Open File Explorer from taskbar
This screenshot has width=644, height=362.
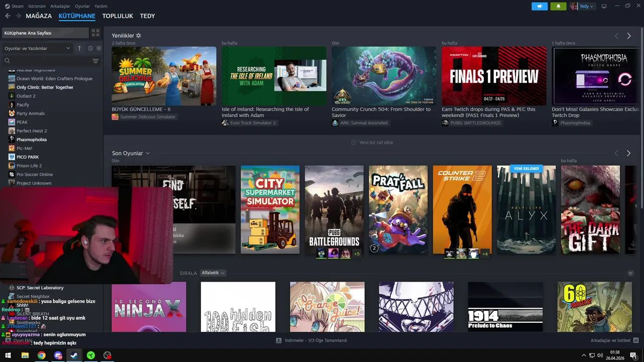[x=25, y=355]
